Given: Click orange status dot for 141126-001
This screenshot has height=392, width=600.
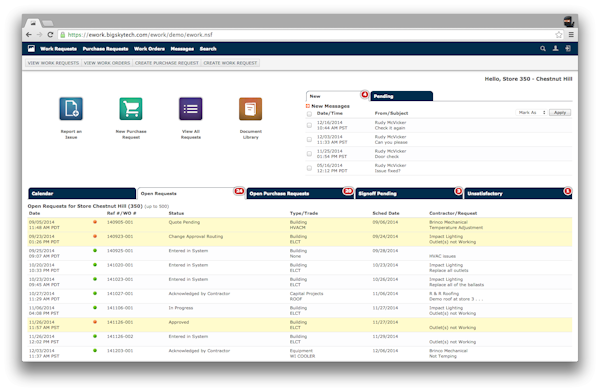Looking at the screenshot, I should pyautogui.click(x=95, y=322).
